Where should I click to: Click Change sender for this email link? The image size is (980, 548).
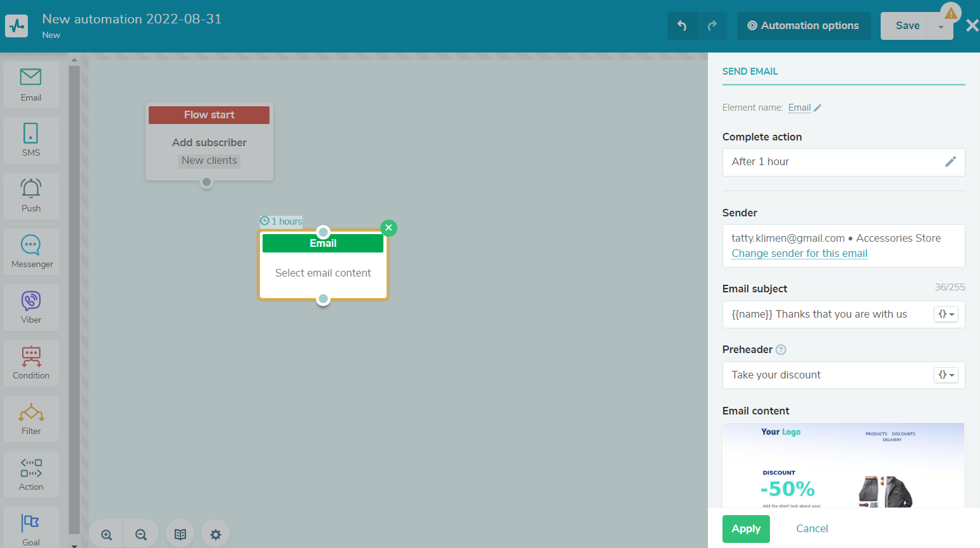pos(799,254)
